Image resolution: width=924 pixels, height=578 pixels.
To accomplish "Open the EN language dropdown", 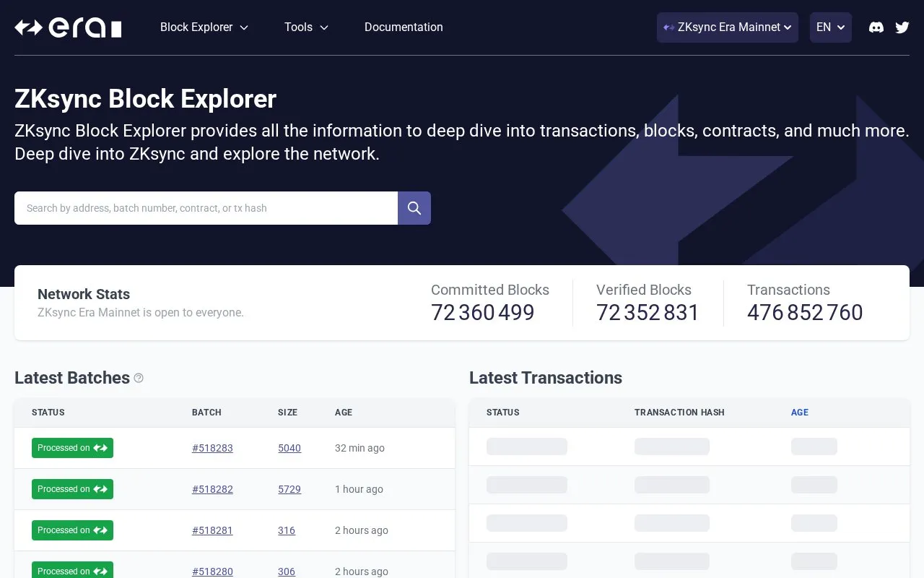I will click(831, 27).
